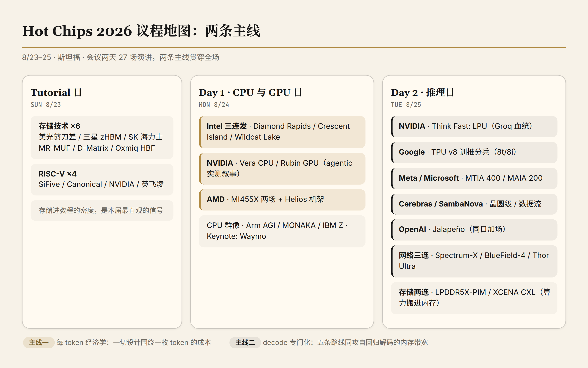
Task: Open the "NVIDIA · Think Fast: LPU" card
Action: pos(474,127)
